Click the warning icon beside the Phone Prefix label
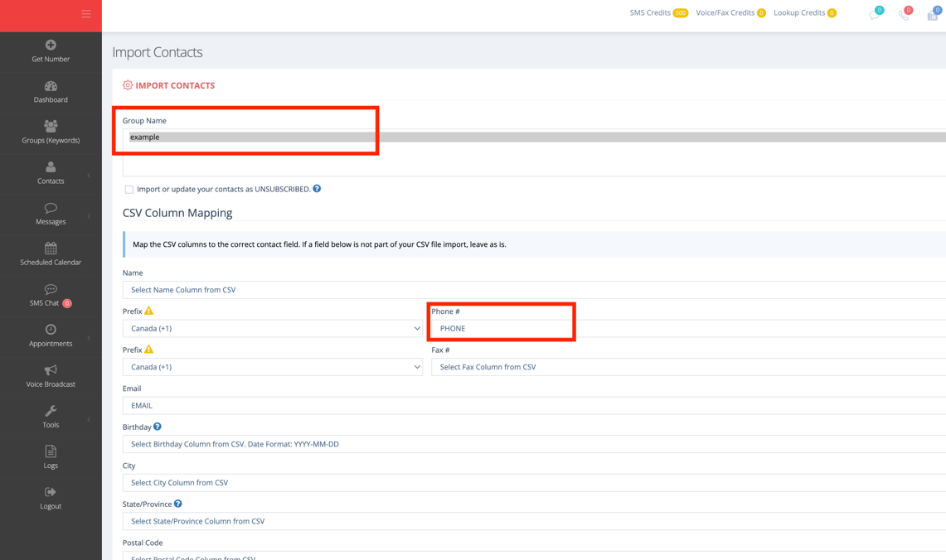 pyautogui.click(x=149, y=311)
